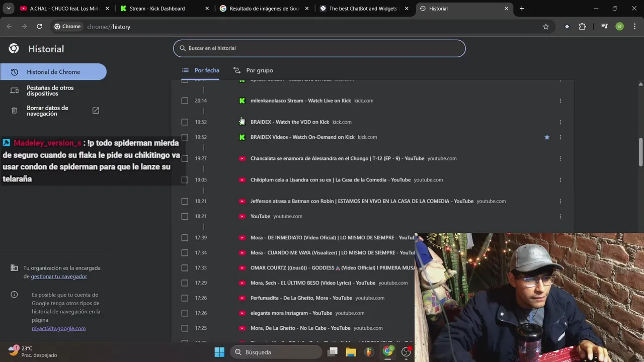This screenshot has height=362, width=644.
Task: Close the Stream - Kick Dashboard tab
Action: [x=207, y=9]
